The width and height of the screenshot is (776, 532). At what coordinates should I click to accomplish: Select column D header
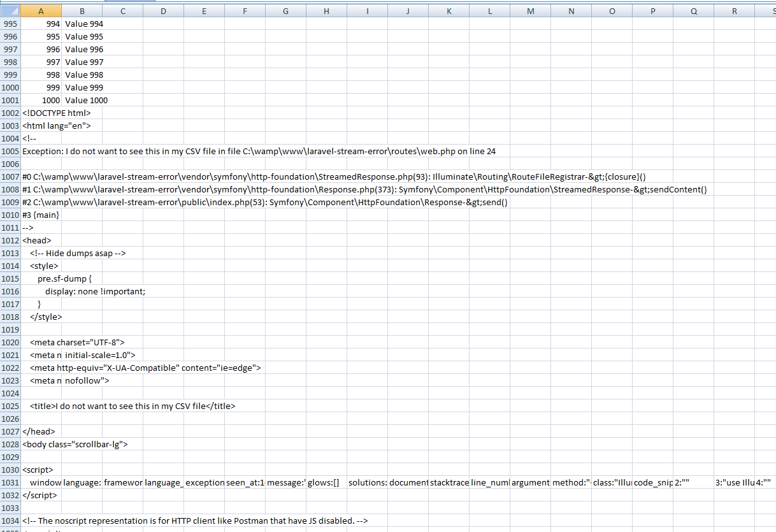coord(164,11)
